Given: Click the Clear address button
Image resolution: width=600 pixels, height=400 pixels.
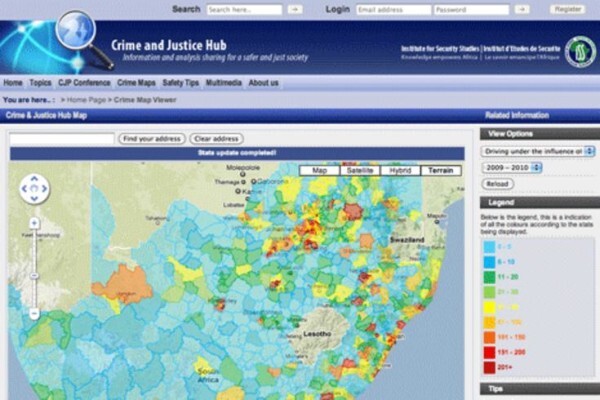Looking at the screenshot, I should pyautogui.click(x=216, y=139).
